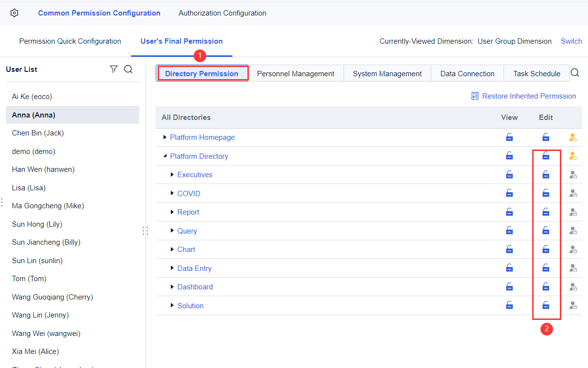Screen dimensions: 588x368
Task: Select the System Management tab
Action: (x=387, y=74)
